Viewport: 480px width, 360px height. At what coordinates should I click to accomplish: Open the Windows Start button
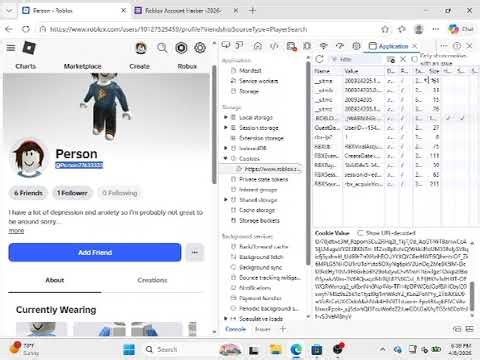point(129,349)
